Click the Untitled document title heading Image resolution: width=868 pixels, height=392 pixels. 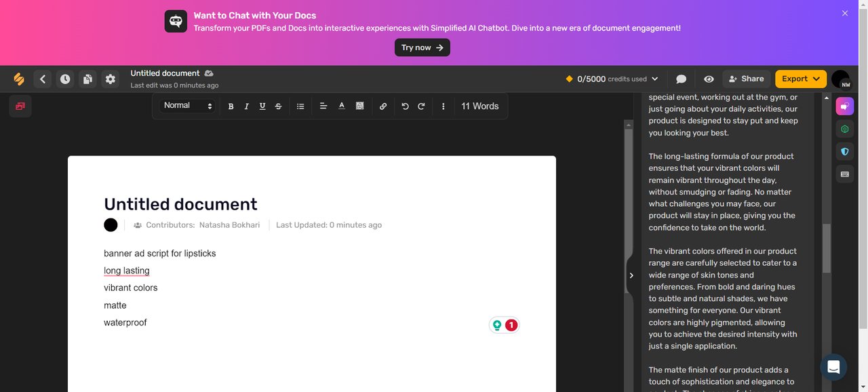[x=180, y=204]
